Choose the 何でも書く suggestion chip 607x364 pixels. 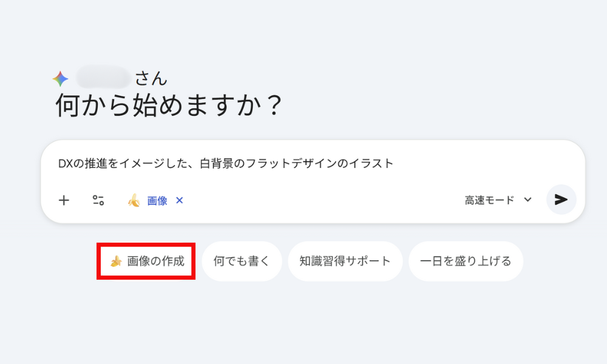tap(242, 261)
